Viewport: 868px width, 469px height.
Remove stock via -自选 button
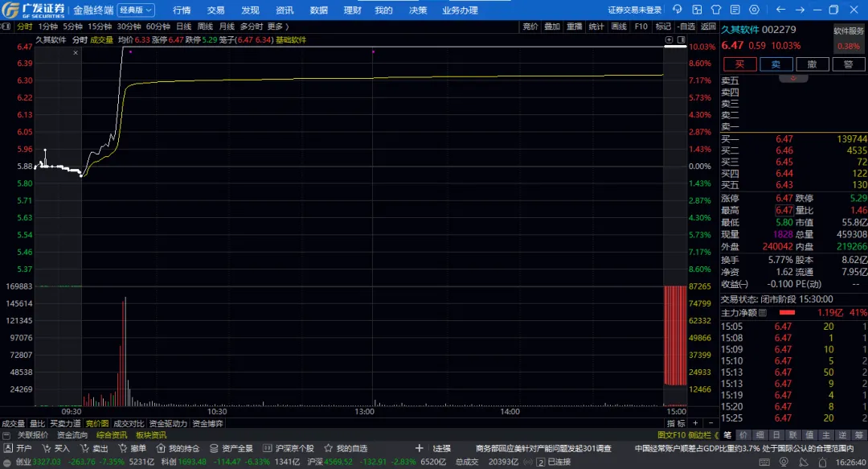point(686,26)
